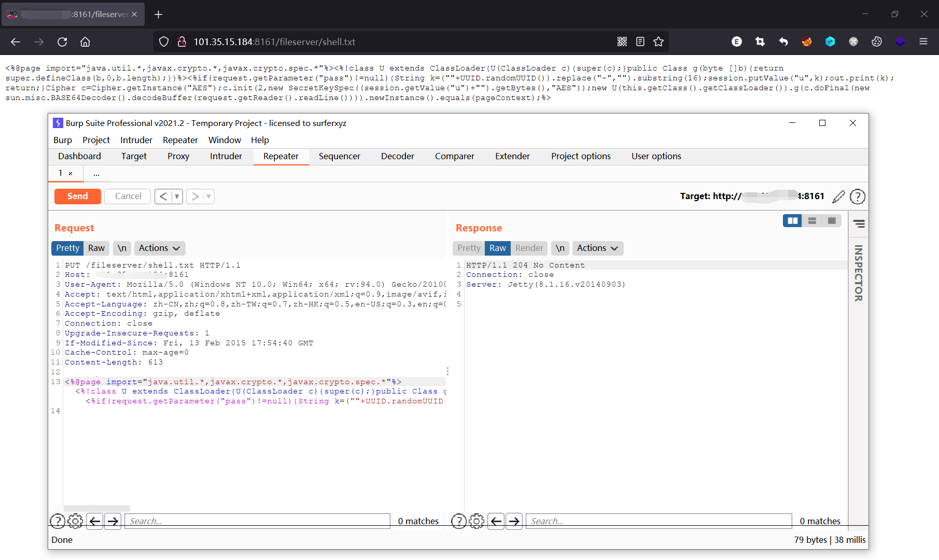Click the browser address bar URL
This screenshot has width=939, height=560.
(x=274, y=42)
